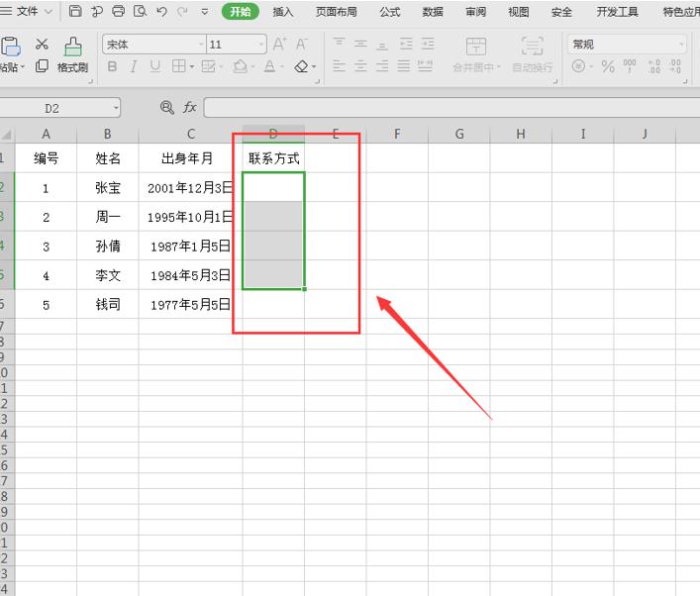Image resolution: width=700 pixels, height=596 pixels.
Task: Click cell containing 联系方式
Action: pos(273,158)
